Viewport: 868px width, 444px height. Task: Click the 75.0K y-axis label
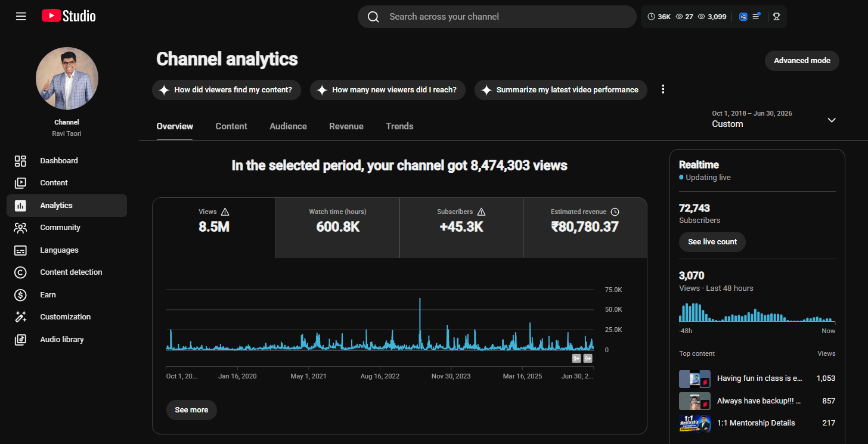613,290
